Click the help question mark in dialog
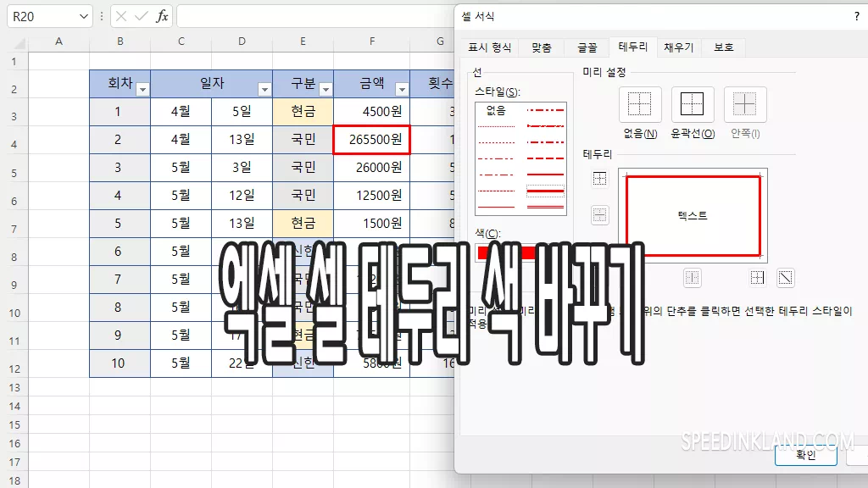Image resolution: width=868 pixels, height=488 pixels. coord(856,16)
